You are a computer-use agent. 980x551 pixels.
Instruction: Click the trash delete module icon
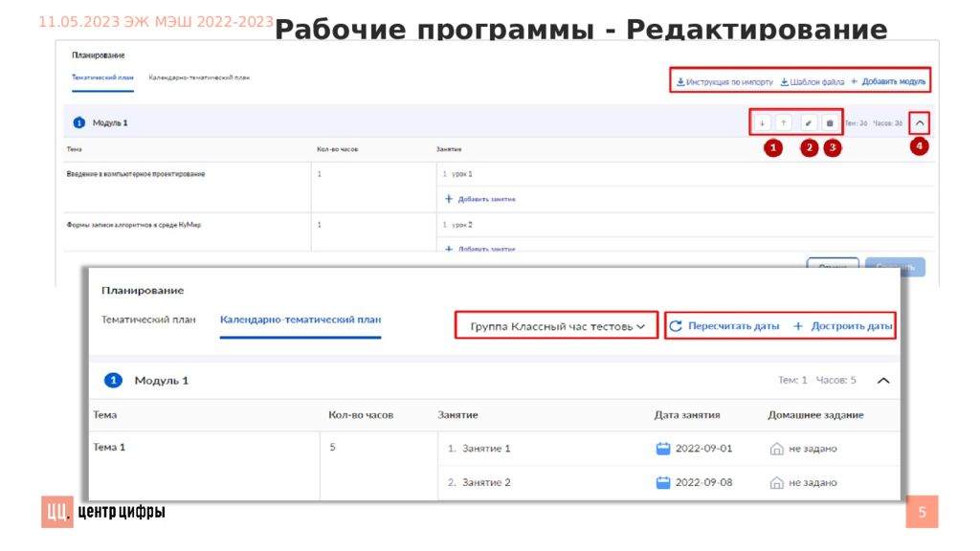tap(830, 122)
